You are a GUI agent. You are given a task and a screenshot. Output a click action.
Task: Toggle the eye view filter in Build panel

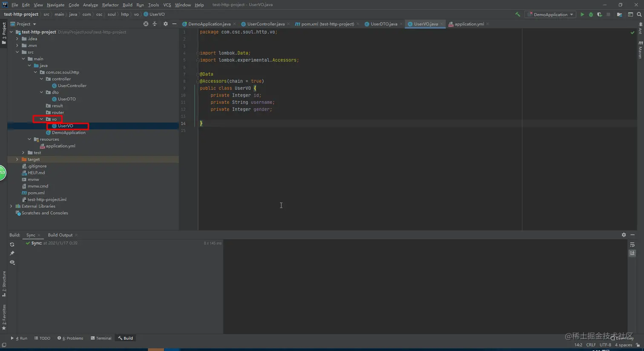pos(12,263)
